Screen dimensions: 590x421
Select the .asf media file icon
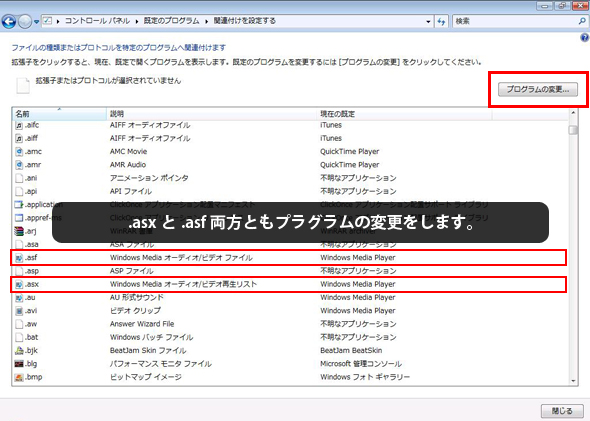19,258
